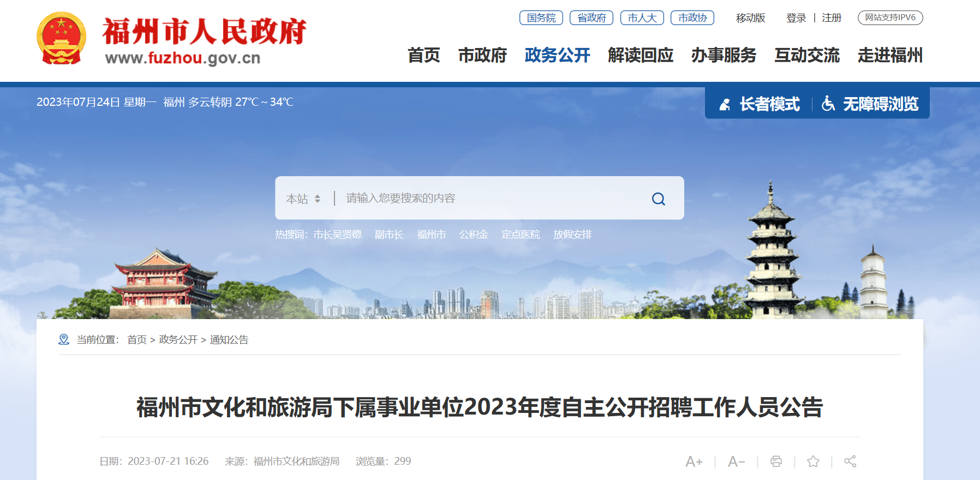Screen dimensions: 980x480
Task: Click the national emblem logo
Action: tap(61, 38)
